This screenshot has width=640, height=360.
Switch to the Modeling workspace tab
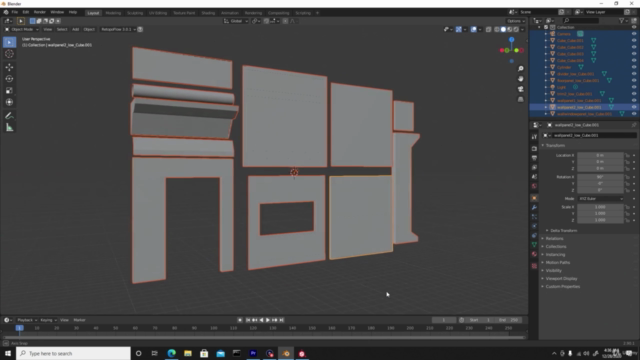pos(113,13)
